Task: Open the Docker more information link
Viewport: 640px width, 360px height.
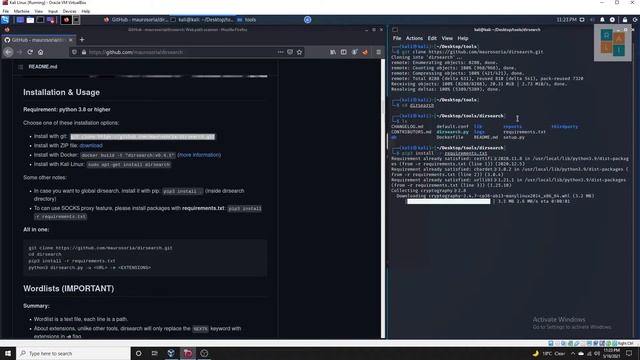Action: pyautogui.click(x=199, y=155)
